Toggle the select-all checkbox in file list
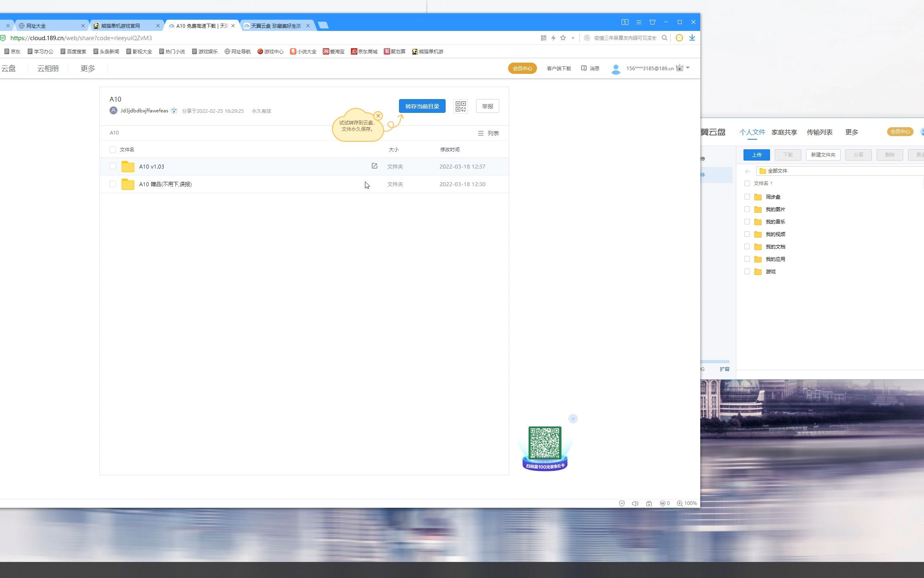 [112, 149]
